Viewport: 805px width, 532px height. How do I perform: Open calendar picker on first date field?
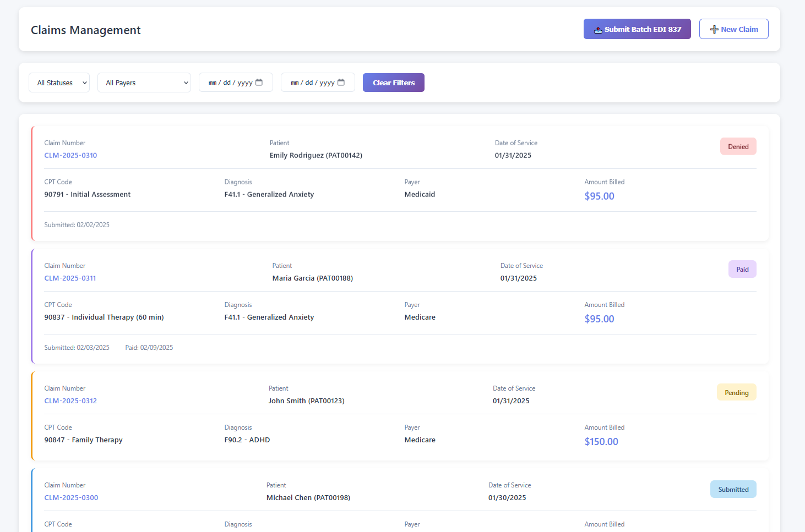click(x=259, y=83)
